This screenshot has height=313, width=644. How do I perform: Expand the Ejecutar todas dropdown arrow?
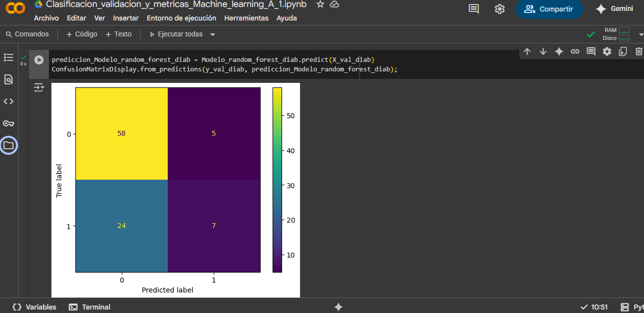point(213,34)
